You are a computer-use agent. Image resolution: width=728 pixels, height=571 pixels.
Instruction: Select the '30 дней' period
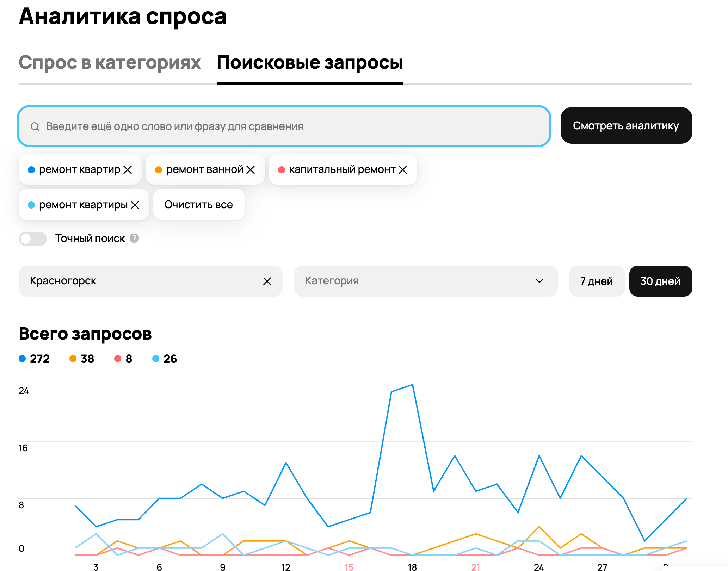660,281
